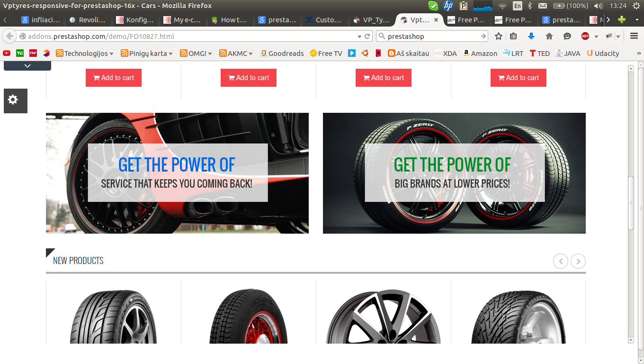Open the Udacity bookmark

click(x=603, y=54)
